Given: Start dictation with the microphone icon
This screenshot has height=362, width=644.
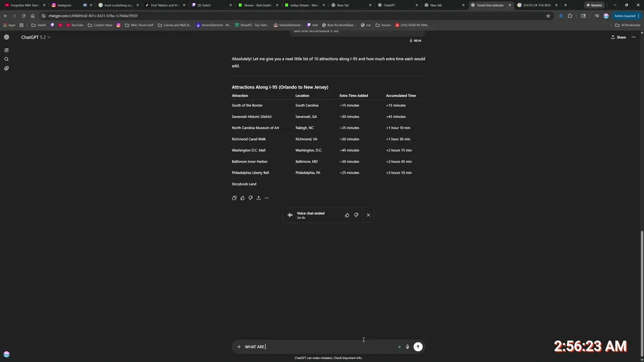Looking at the screenshot, I should tap(408, 347).
